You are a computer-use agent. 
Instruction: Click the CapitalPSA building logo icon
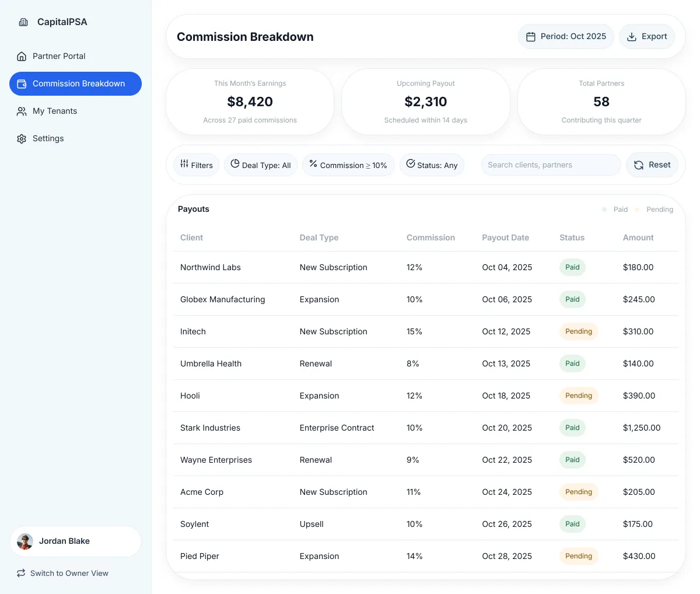23,22
